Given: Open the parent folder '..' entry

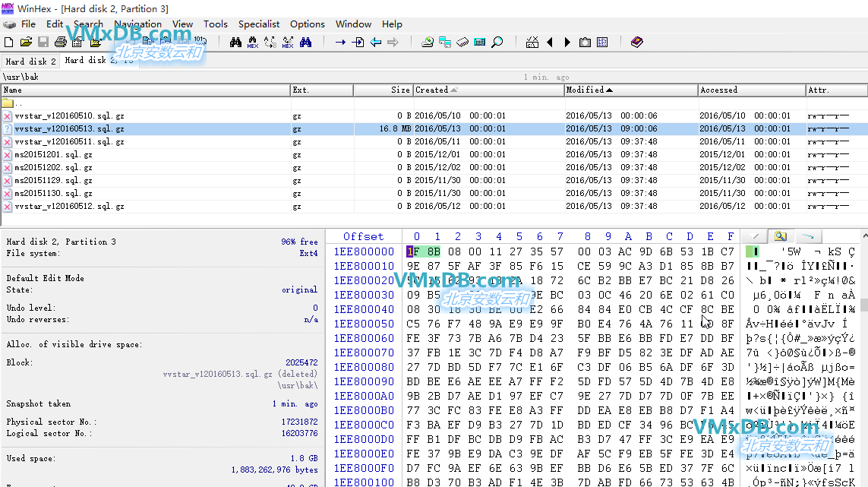Looking at the screenshot, I should (12, 103).
